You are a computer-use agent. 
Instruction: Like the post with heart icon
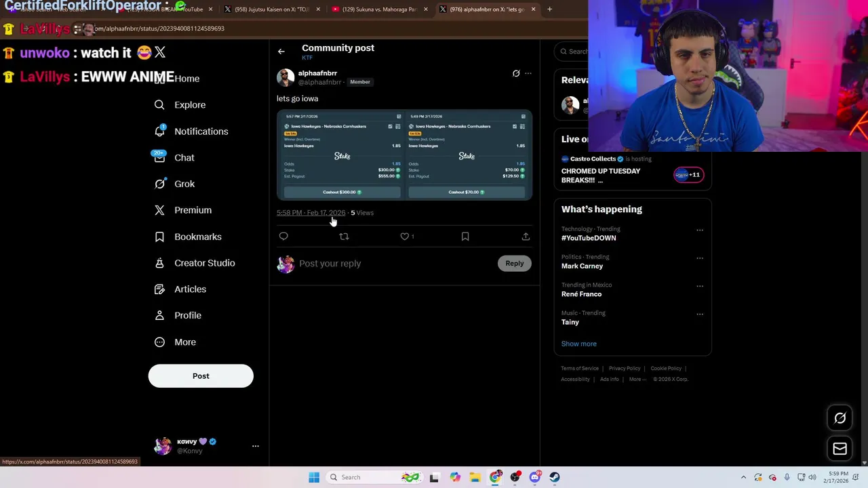405,237
